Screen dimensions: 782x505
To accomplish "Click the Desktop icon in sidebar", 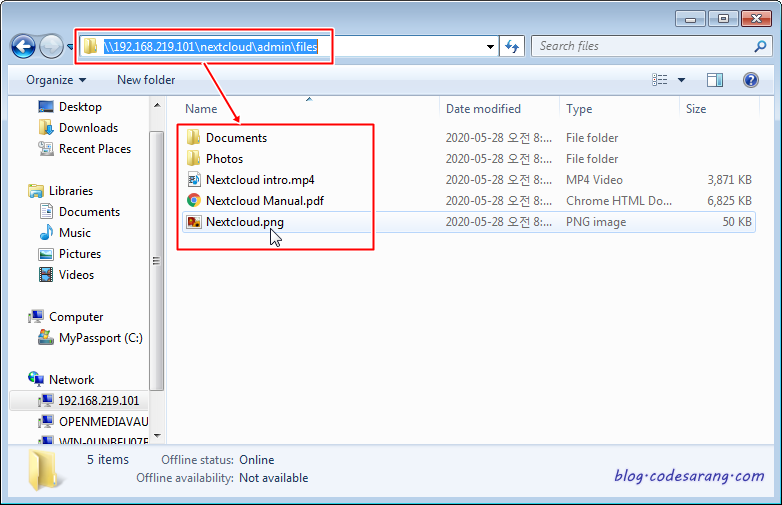I will 46,107.
